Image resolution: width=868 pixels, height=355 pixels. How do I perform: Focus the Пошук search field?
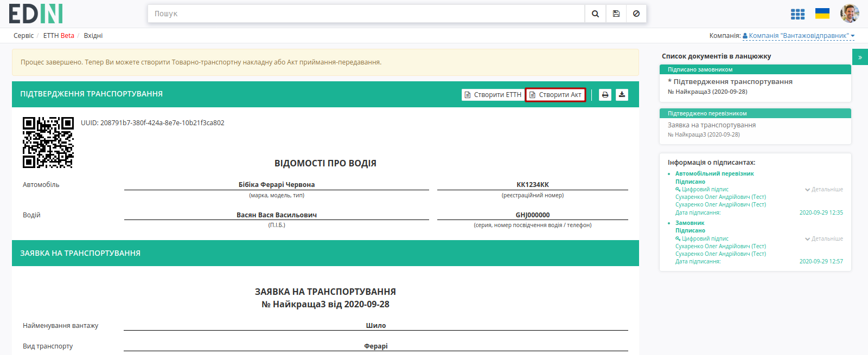pos(366,14)
